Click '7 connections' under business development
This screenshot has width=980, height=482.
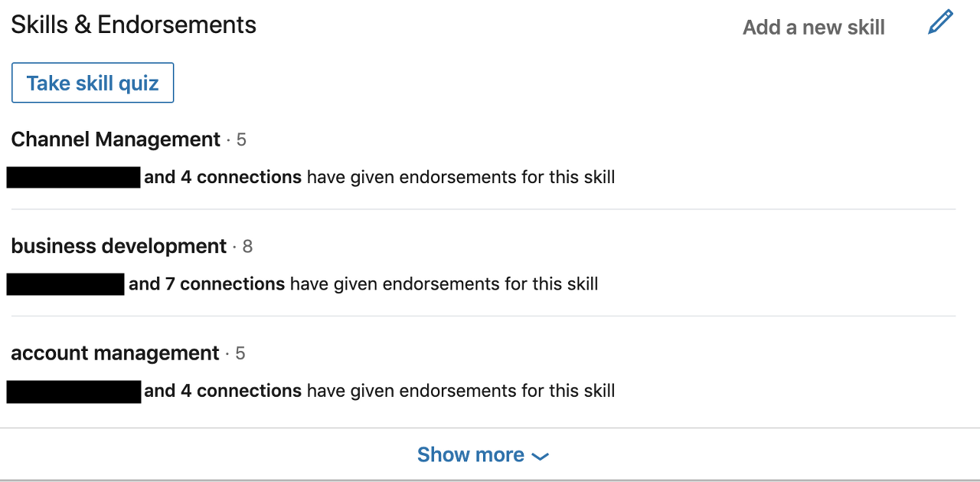(225, 284)
